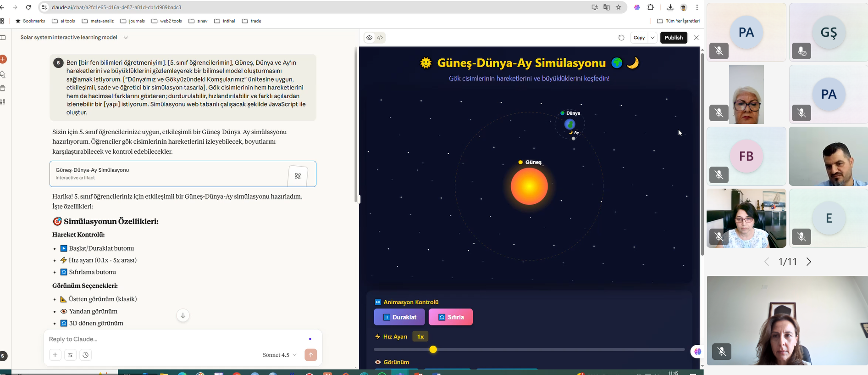Click the extended thinking clock icon
This screenshot has width=868, height=375.
(x=86, y=355)
